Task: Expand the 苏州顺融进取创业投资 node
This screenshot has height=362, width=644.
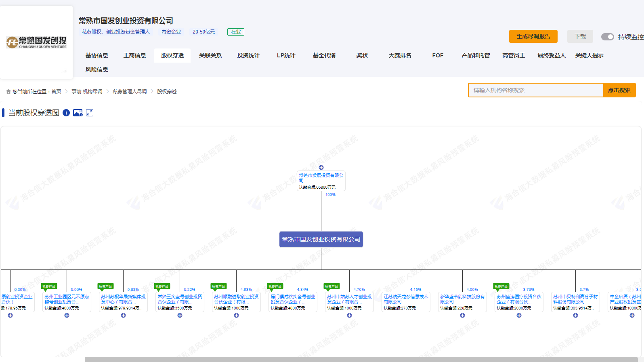Action: 237,315
